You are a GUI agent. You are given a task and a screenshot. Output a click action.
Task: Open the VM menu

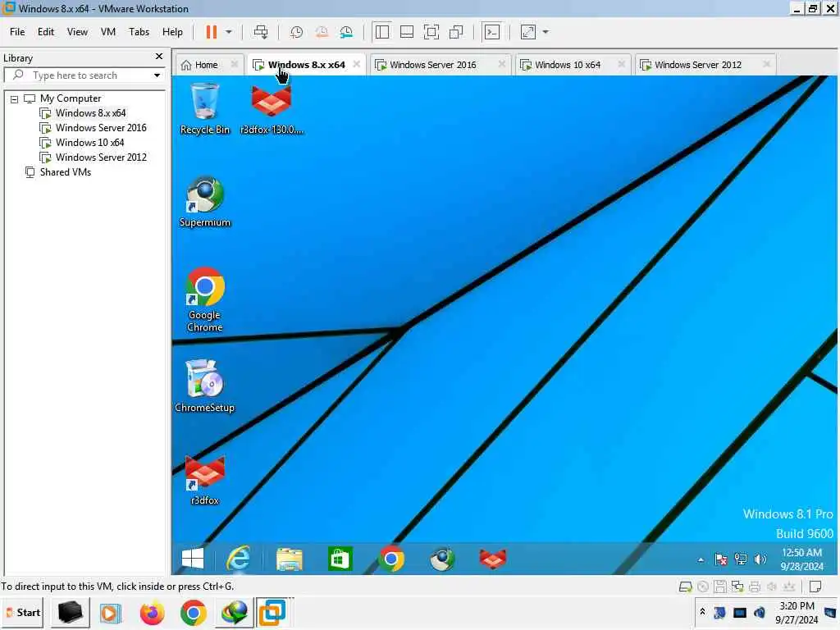coord(108,32)
